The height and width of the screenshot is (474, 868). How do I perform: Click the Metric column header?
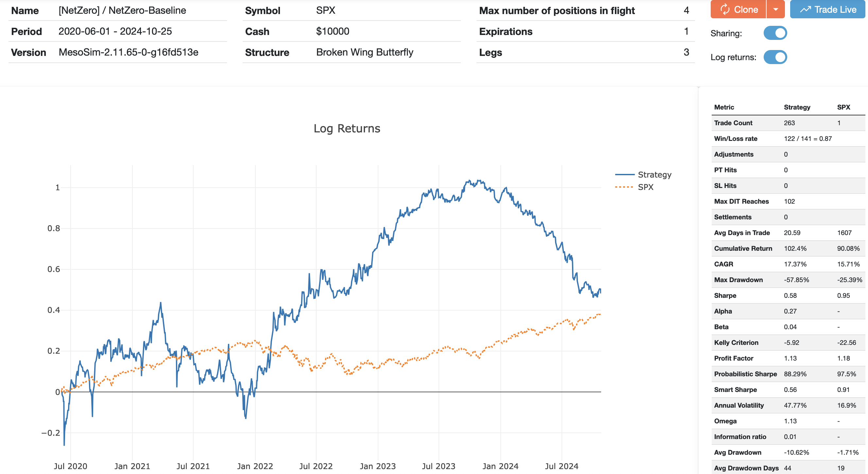click(x=724, y=107)
